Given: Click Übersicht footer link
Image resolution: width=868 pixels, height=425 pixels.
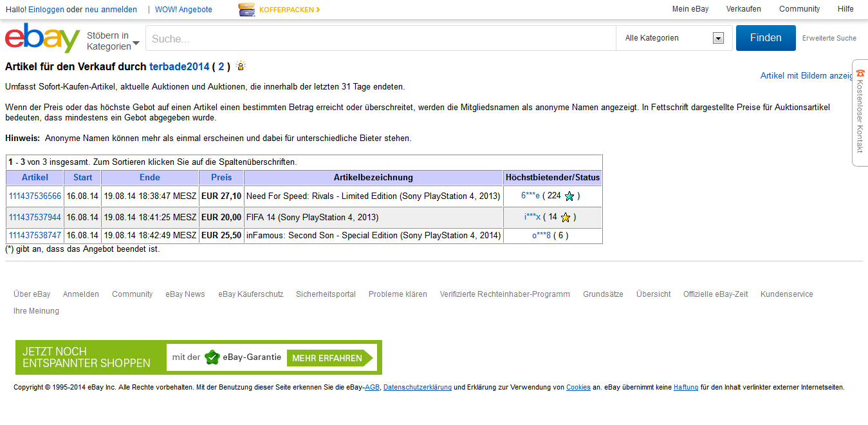Looking at the screenshot, I should click(x=653, y=294).
